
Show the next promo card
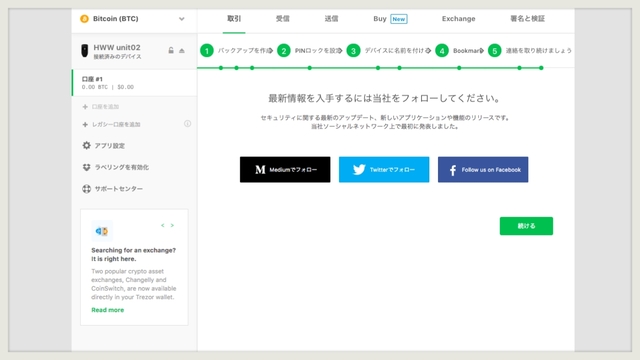(x=172, y=225)
